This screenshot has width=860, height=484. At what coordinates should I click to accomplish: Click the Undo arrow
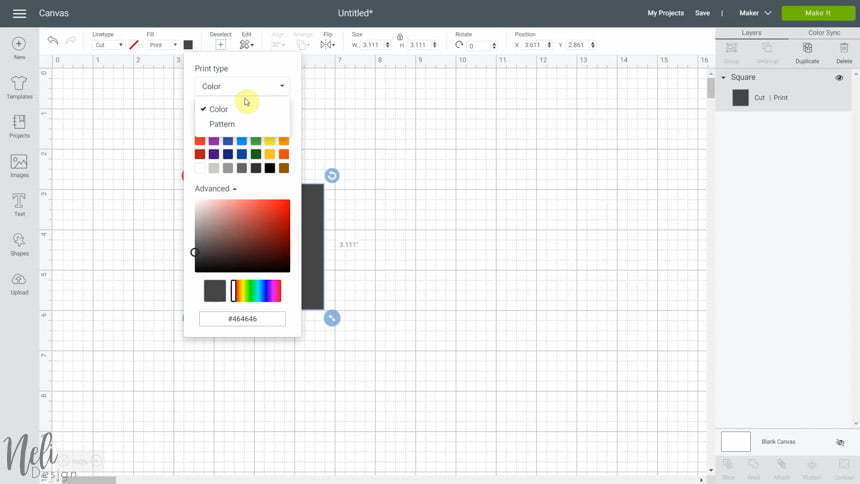tap(53, 41)
